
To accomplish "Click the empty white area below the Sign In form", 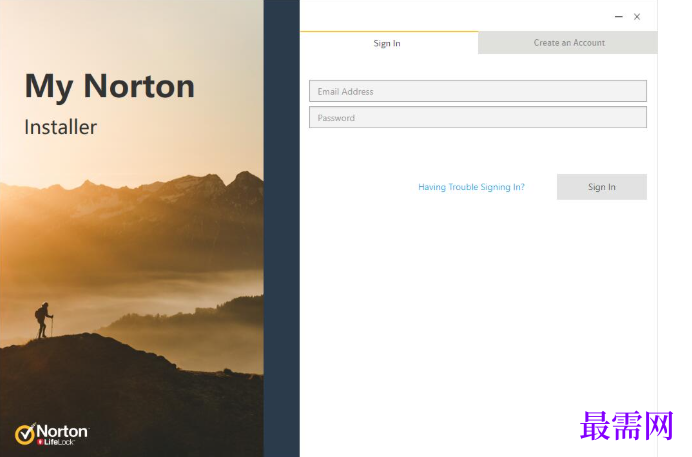I will [x=478, y=309].
